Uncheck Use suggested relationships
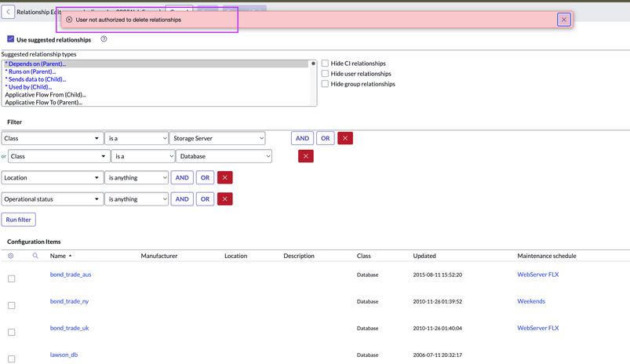This screenshot has width=630, height=364. point(11,39)
